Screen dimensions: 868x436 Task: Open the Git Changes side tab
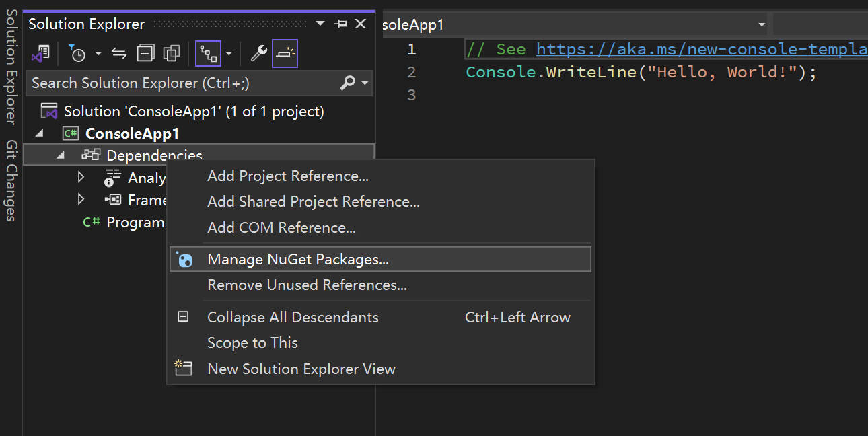pyautogui.click(x=11, y=180)
